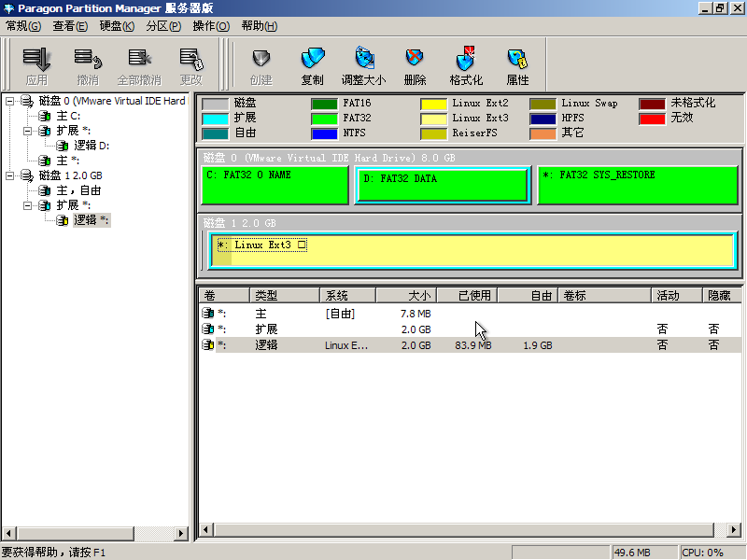The image size is (747, 560).
Task: Open the 分区(P) menu
Action: tap(163, 26)
